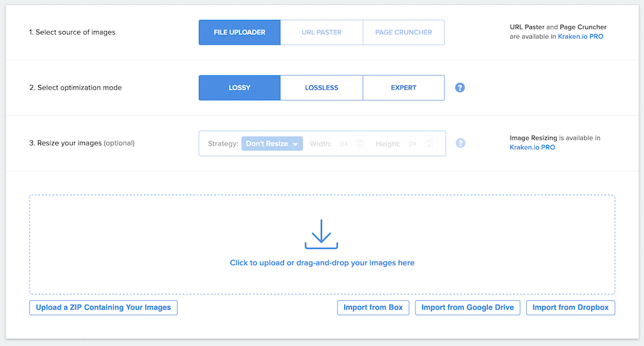Click Import from Dropbox button
This screenshot has width=644, height=346.
coord(571,307)
